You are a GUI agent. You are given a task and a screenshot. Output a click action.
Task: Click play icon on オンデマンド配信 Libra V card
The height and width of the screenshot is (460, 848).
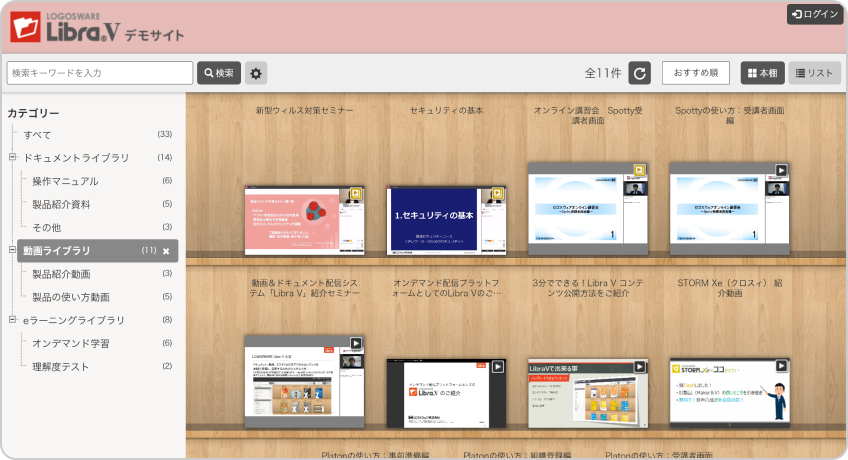[498, 366]
